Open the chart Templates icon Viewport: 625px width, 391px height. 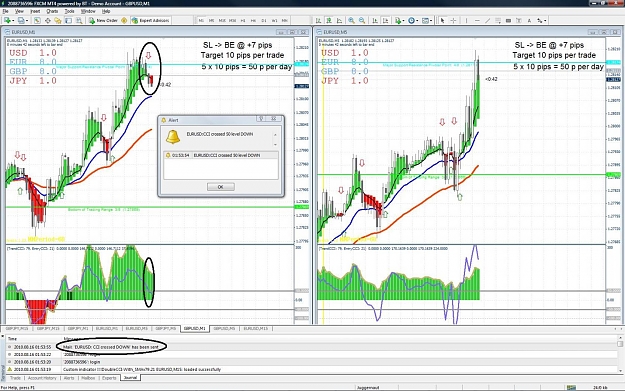[425, 20]
